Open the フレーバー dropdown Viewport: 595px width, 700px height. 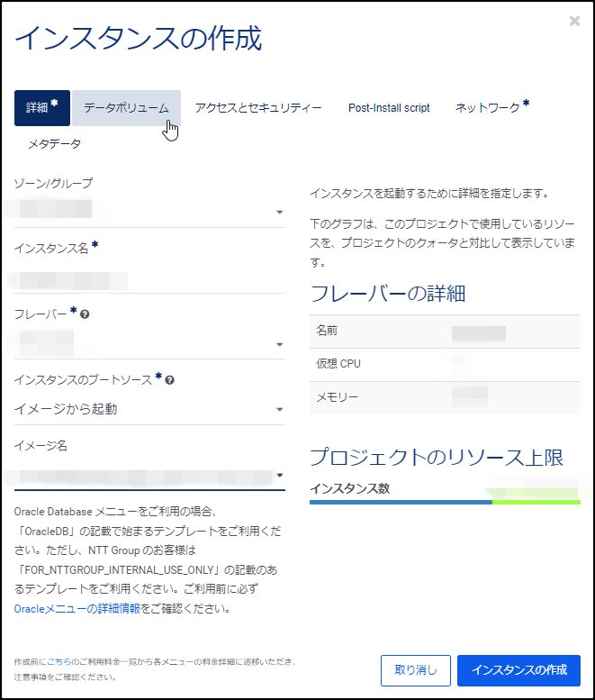[149, 344]
